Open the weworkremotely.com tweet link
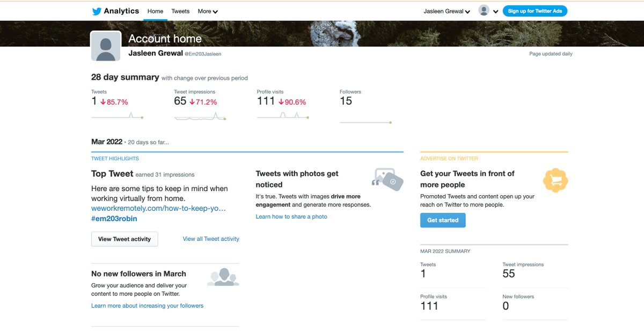644x333 pixels. 158,208
